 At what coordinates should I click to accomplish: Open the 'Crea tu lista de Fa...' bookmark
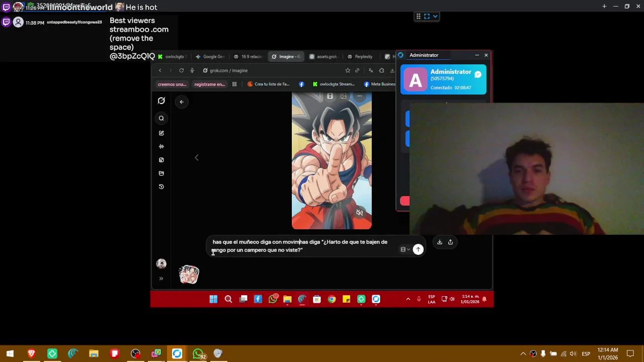(x=269, y=84)
